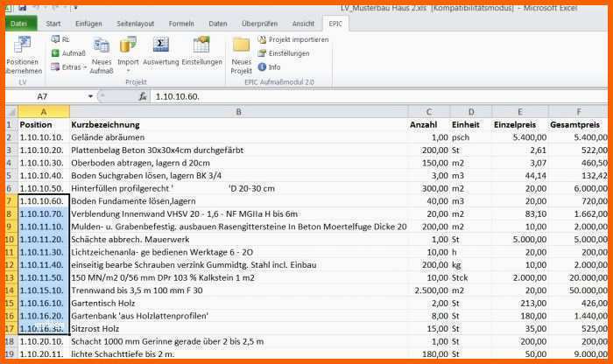Open the Auswertung tool

click(161, 51)
